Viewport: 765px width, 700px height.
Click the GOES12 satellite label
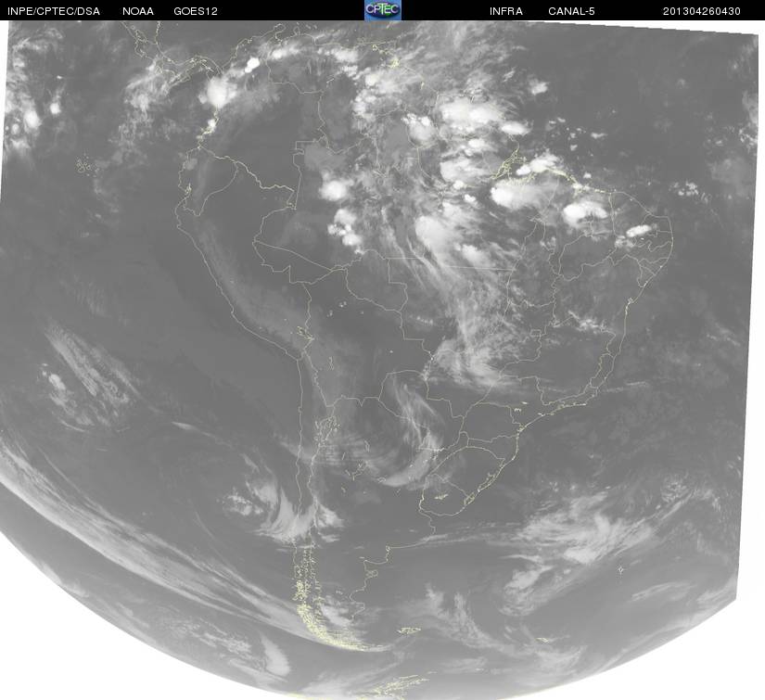pyautogui.click(x=196, y=11)
